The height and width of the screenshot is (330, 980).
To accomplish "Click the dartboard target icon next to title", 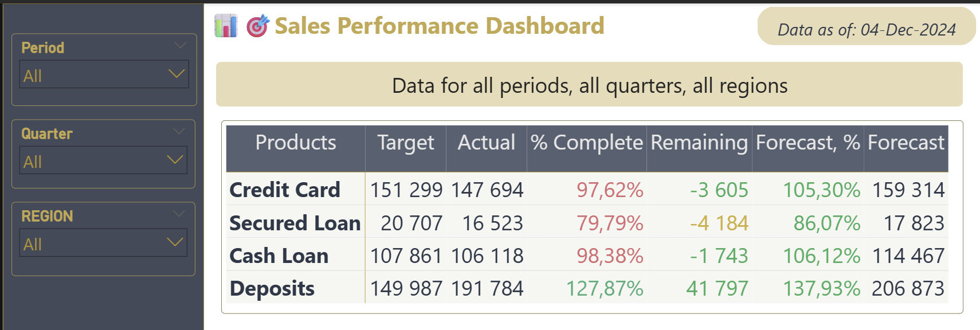I will (x=259, y=26).
